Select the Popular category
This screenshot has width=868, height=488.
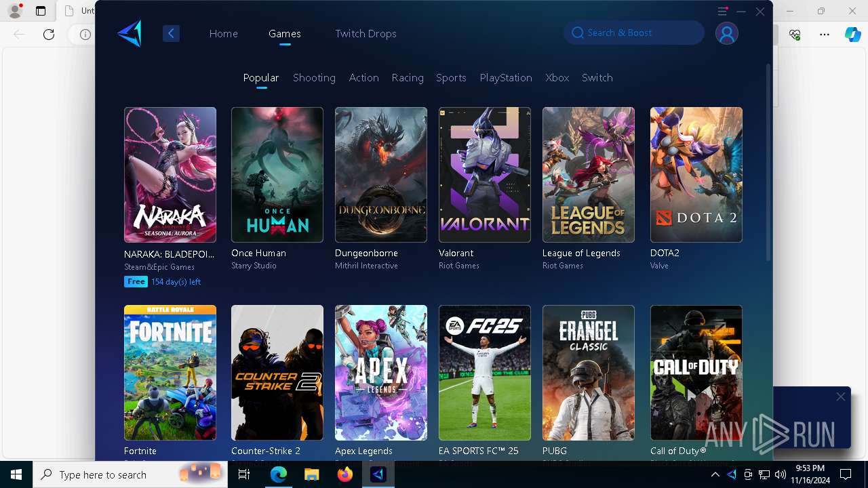point(261,78)
